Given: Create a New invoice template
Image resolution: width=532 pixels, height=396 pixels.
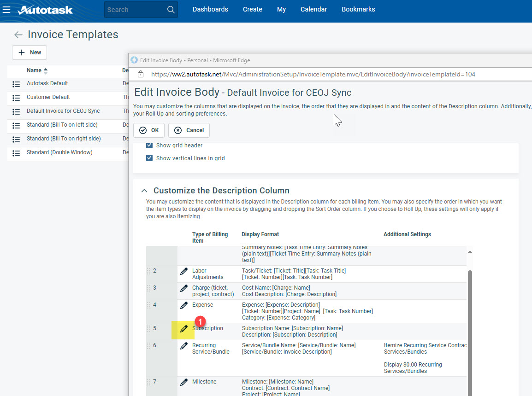Looking at the screenshot, I should 30,52.
